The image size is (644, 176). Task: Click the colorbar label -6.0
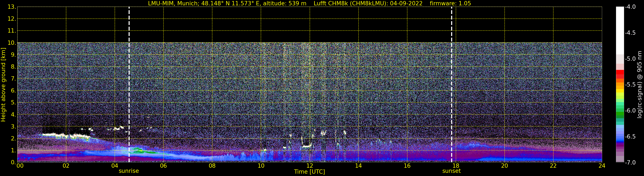[630, 111]
